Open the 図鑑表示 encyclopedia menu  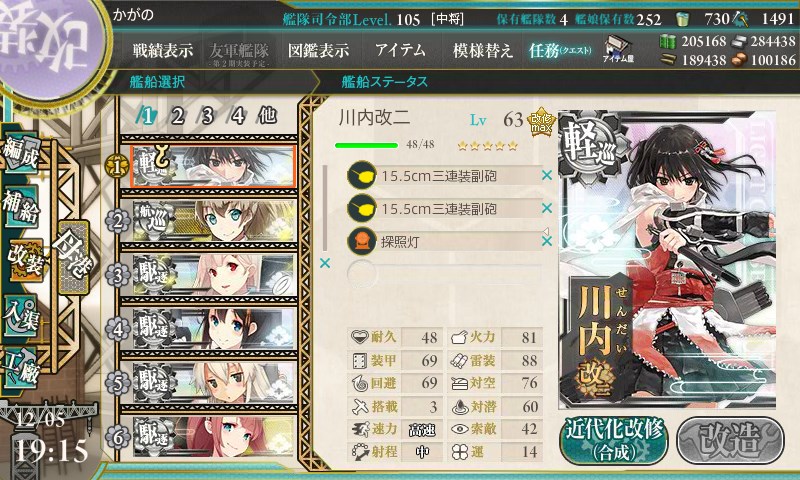(x=318, y=50)
